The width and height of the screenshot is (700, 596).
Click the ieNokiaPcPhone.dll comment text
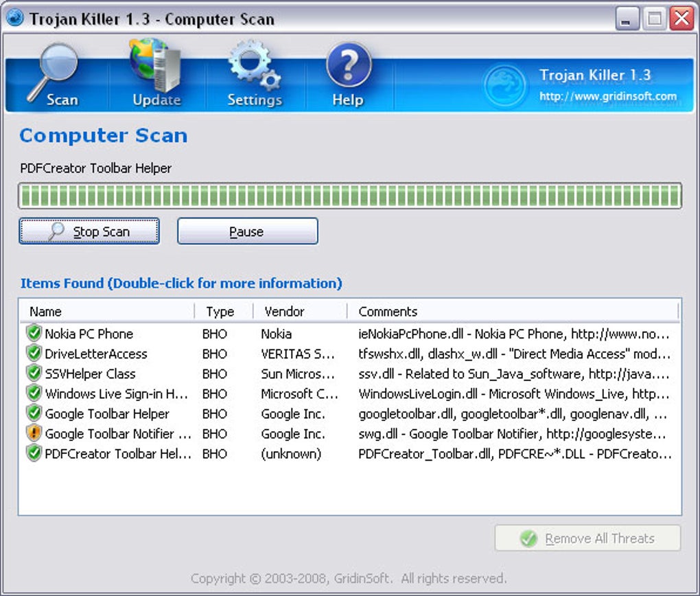pos(514,334)
